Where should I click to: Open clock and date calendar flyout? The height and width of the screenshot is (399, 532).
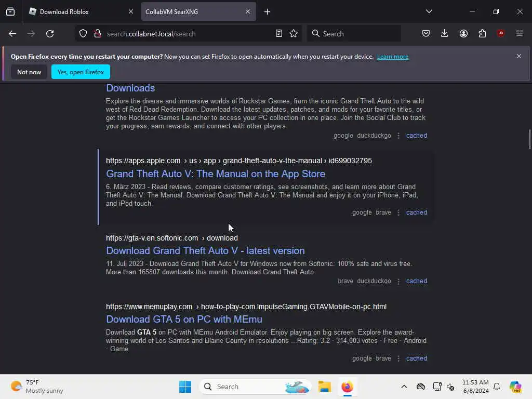[x=475, y=387]
